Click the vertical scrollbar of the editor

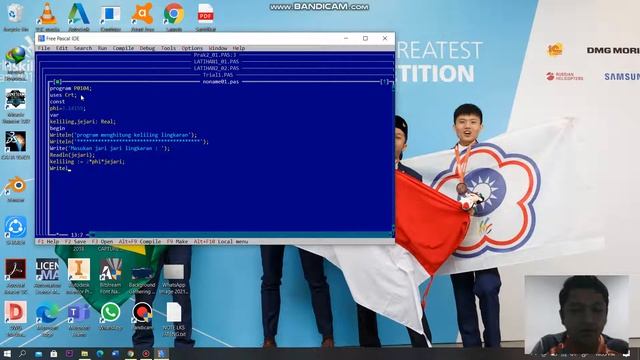[392, 158]
